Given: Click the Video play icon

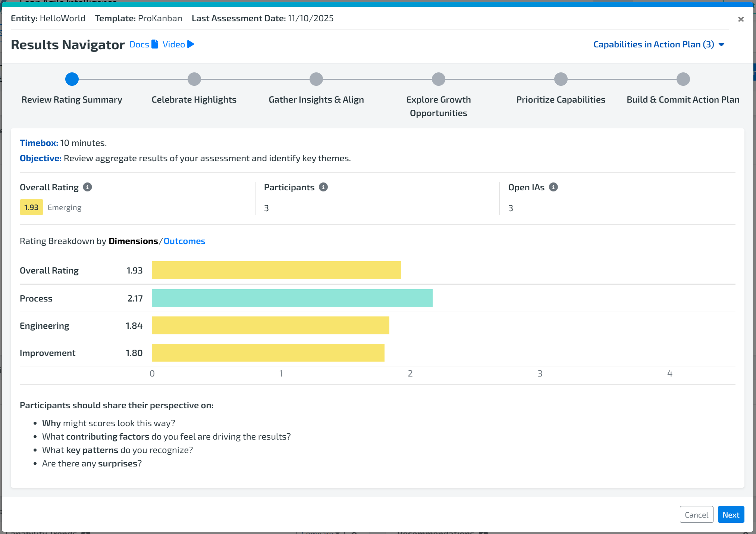Looking at the screenshot, I should tap(191, 44).
